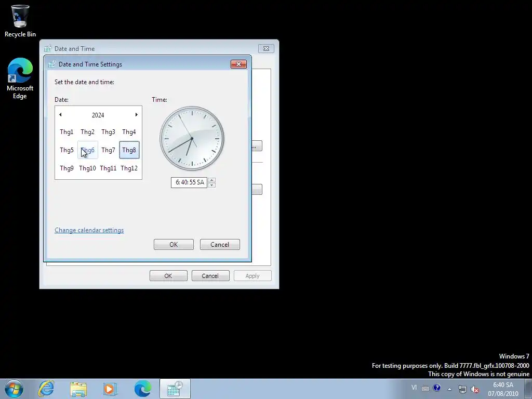Launch Windows Media Player from the taskbar

109,389
